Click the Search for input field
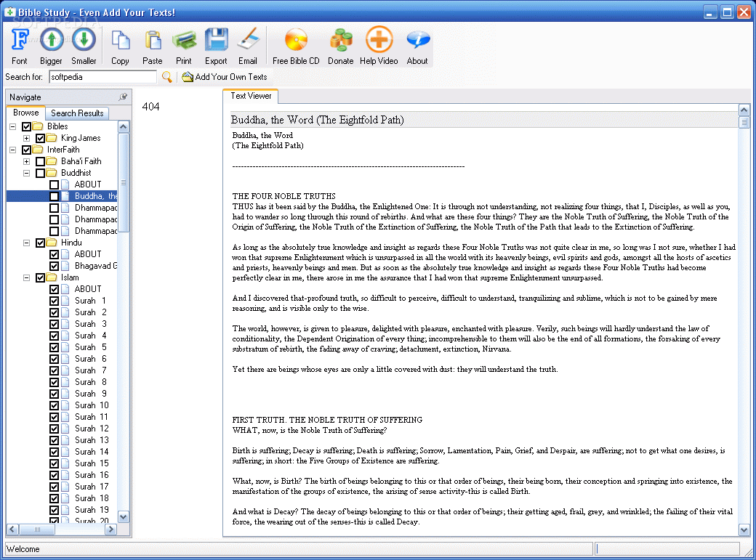 (x=102, y=76)
